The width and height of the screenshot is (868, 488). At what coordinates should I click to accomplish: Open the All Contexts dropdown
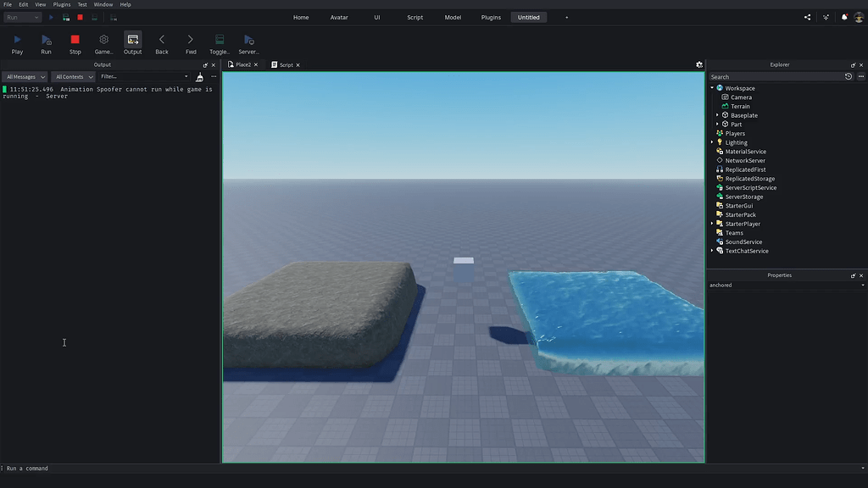tap(73, 76)
